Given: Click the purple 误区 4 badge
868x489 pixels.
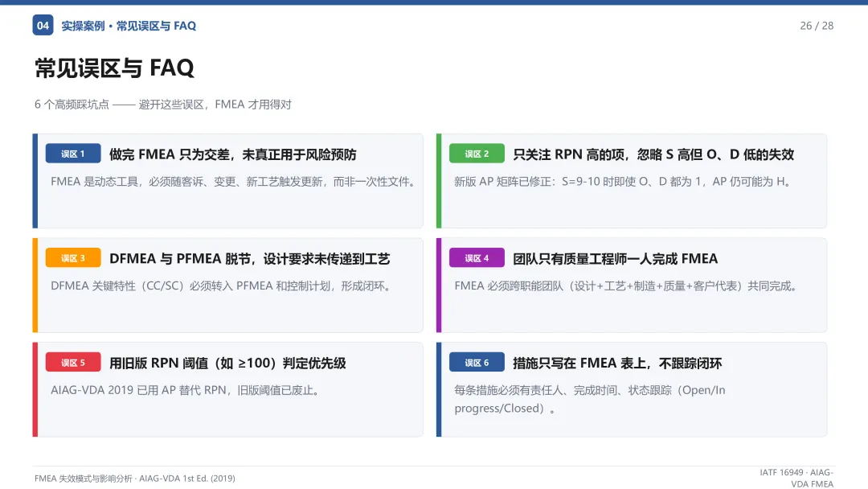Looking at the screenshot, I should (477, 257).
